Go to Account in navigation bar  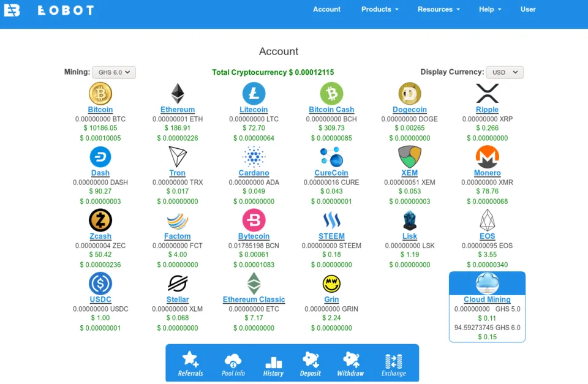326,9
